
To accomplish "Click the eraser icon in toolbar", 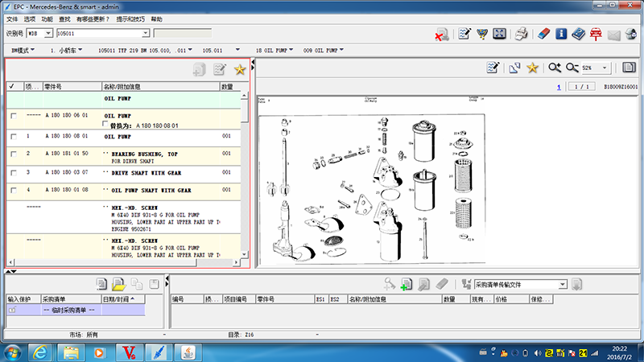I will point(544,34).
